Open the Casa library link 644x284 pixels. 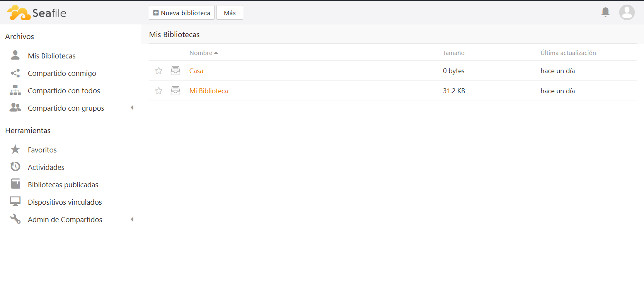(x=196, y=71)
